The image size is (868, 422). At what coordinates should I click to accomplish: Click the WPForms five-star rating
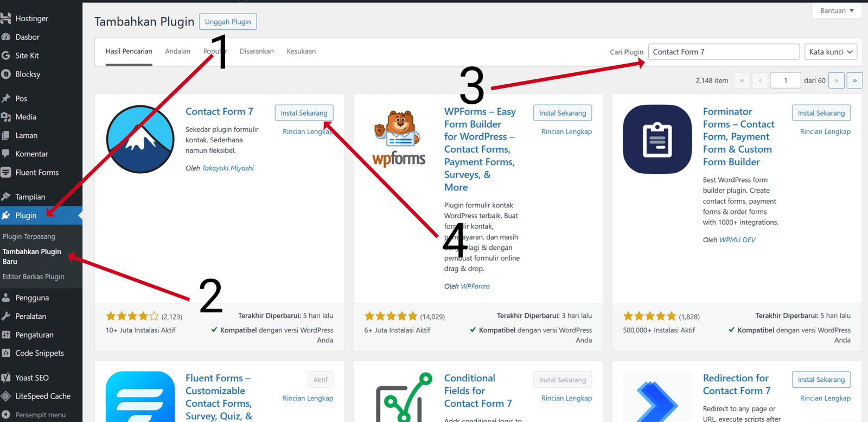391,316
